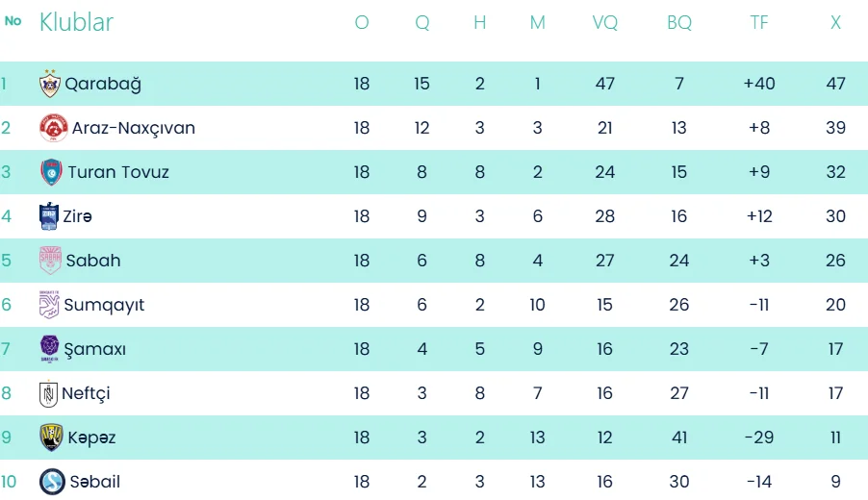Click the Klublar column header

point(76,23)
